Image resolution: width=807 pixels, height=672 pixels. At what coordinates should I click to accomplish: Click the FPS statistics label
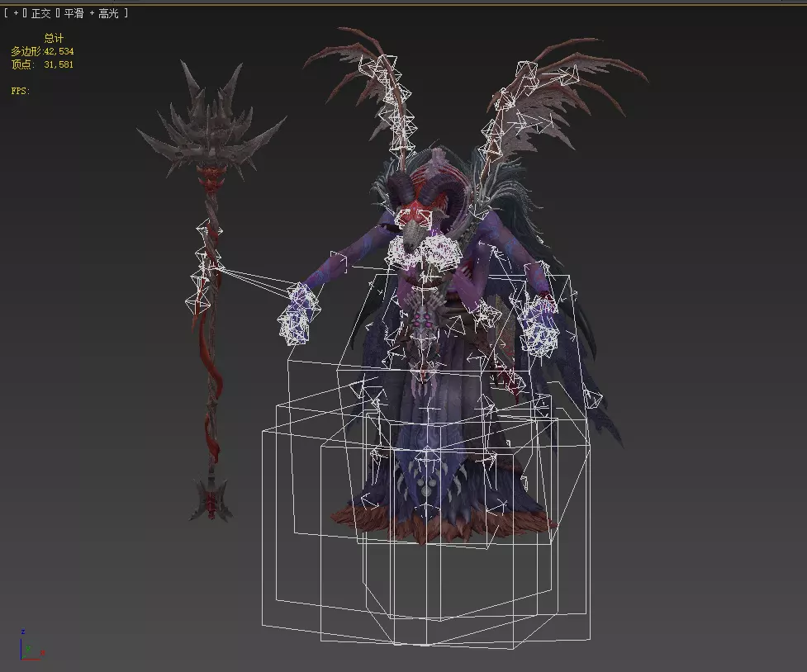coord(21,91)
